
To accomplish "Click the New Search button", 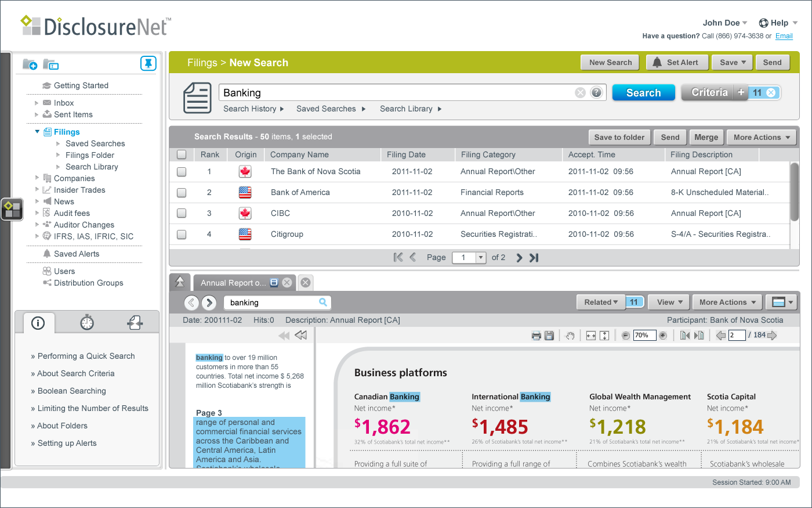I will click(610, 63).
